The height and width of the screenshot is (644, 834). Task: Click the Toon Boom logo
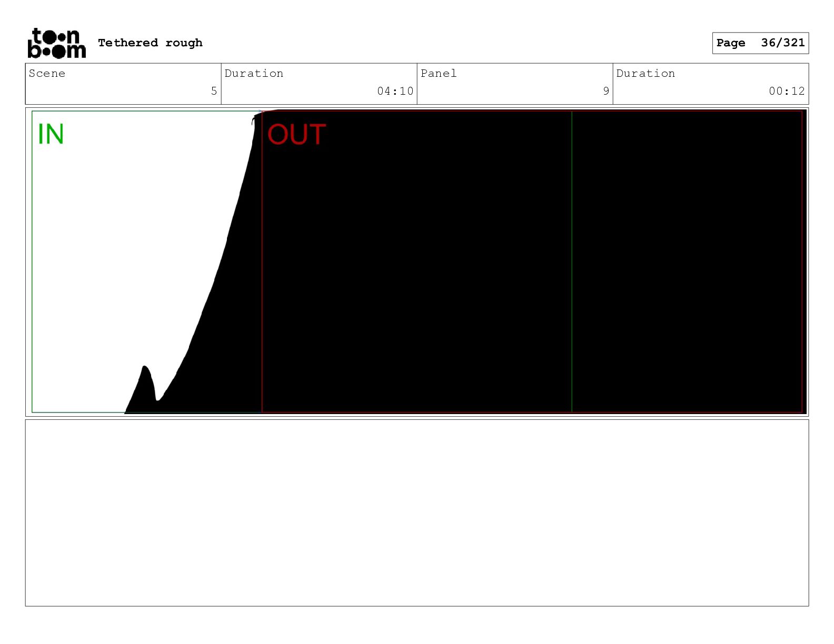pos(56,43)
